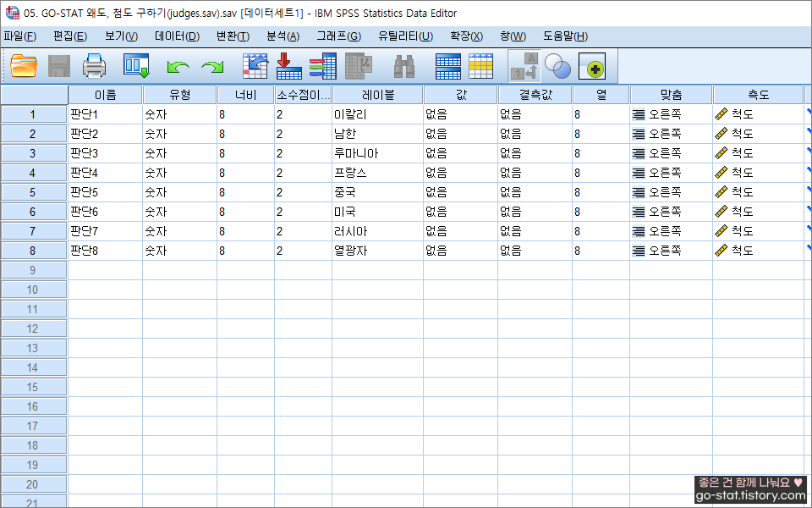Click the 유형 column header
Image resolution: width=812 pixels, height=508 pixels.
click(x=179, y=95)
